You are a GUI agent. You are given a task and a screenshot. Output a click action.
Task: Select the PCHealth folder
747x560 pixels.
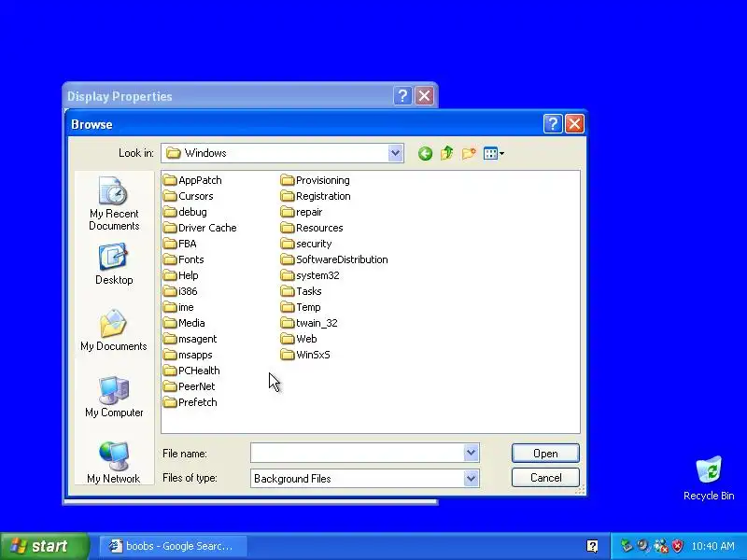tap(191, 371)
